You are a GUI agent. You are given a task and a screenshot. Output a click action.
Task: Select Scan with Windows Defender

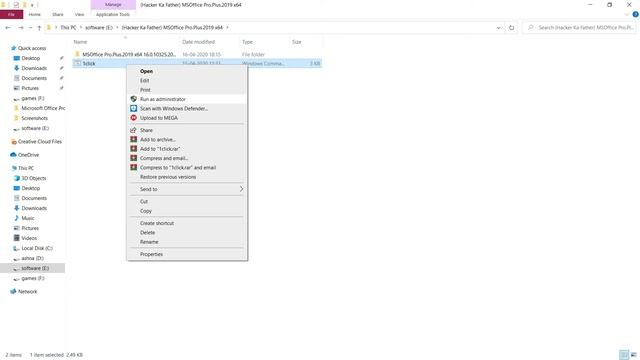(x=187, y=109)
